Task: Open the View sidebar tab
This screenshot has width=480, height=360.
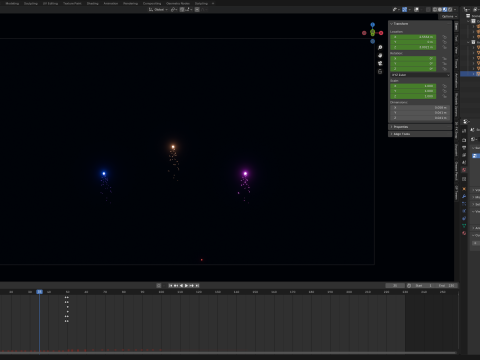Action: (456, 50)
